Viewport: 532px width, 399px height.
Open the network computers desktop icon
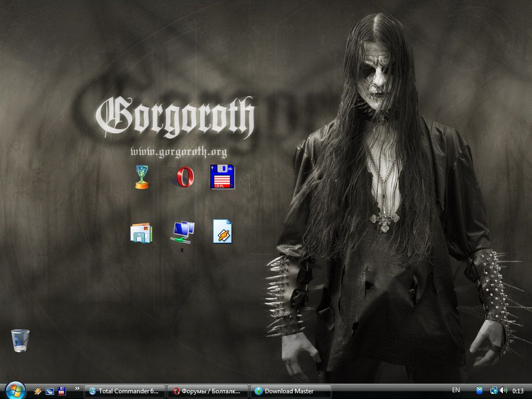[x=182, y=232]
